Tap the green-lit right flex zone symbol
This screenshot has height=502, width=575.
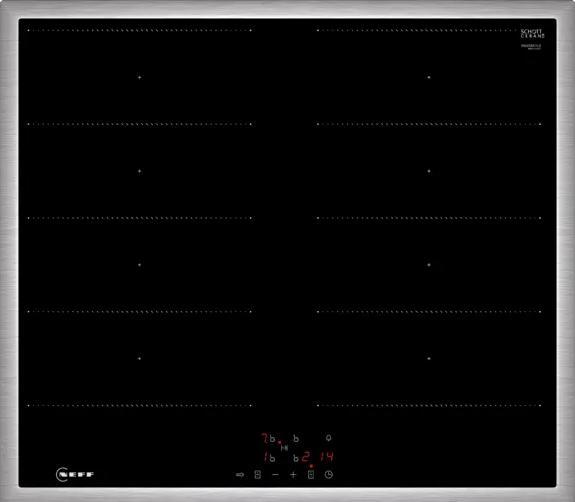(311, 475)
